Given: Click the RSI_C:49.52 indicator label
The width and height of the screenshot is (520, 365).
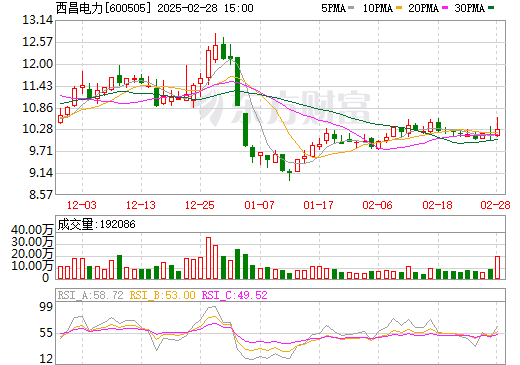Looking at the screenshot, I should [235, 295].
